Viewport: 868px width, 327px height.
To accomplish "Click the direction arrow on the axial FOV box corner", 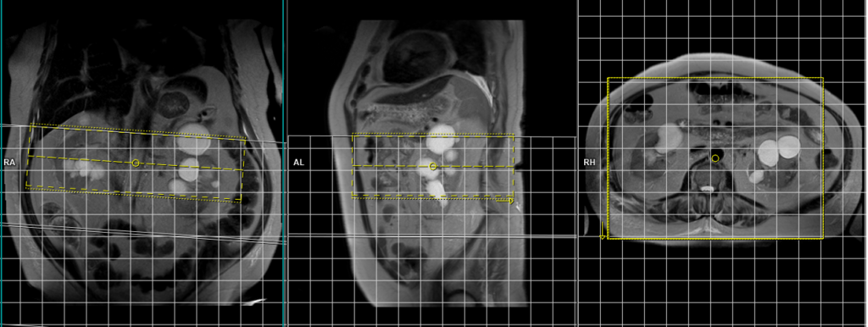I will [x=603, y=230].
